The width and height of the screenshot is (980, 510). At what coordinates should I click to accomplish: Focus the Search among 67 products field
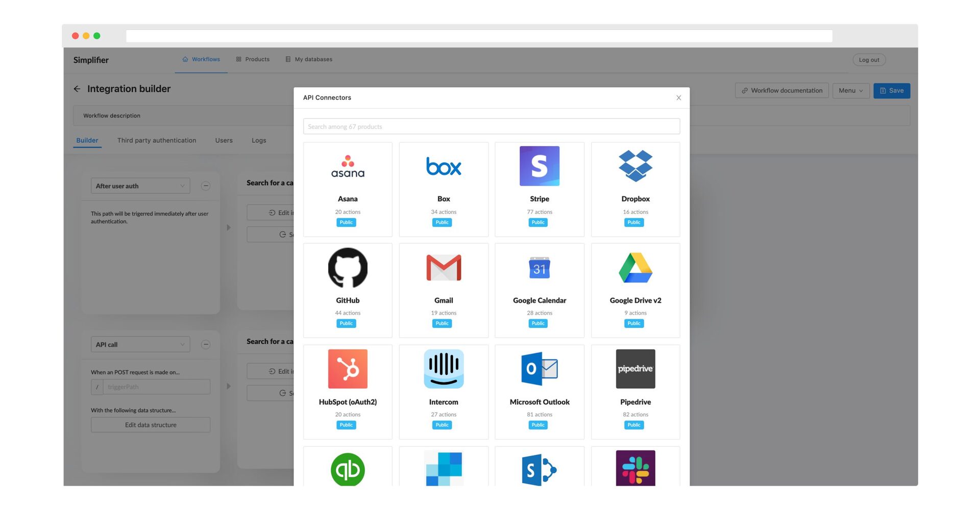point(492,126)
